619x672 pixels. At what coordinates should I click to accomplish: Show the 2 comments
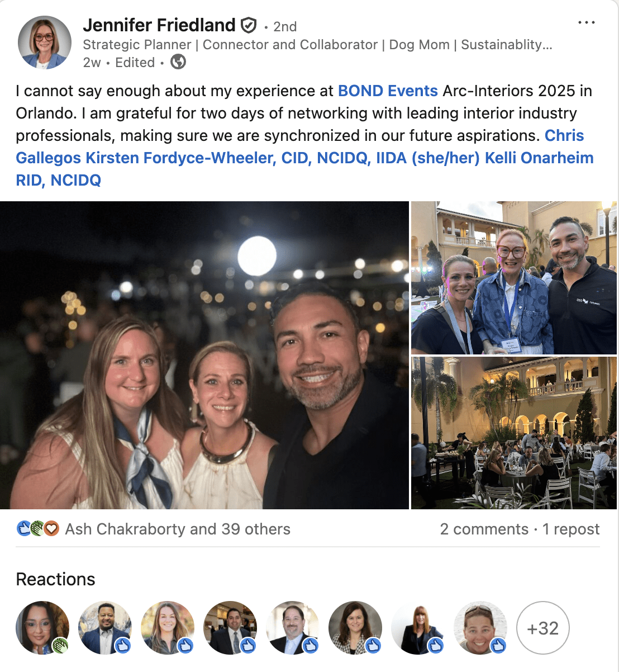[484, 529]
